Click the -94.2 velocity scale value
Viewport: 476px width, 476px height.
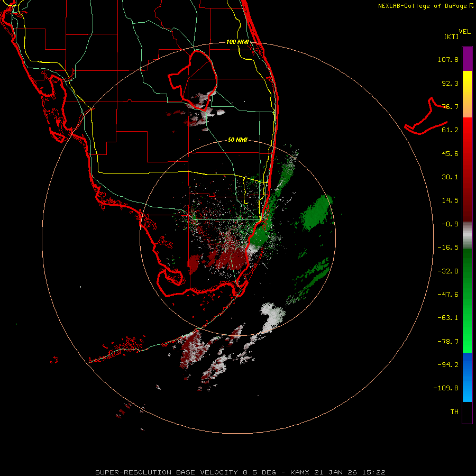448,364
